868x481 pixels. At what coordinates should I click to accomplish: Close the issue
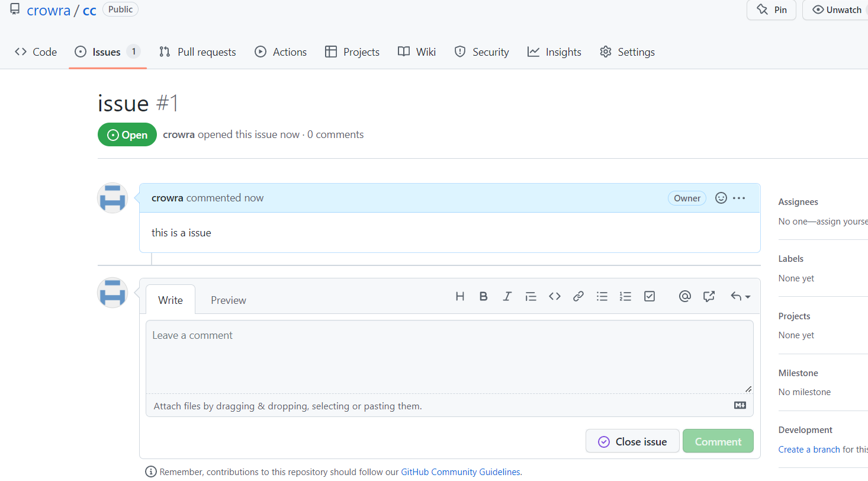[632, 441]
